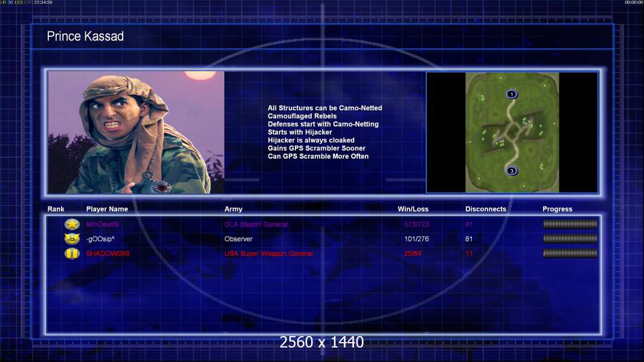
Task: Click win/loss value 101/276
Action: (x=416, y=239)
